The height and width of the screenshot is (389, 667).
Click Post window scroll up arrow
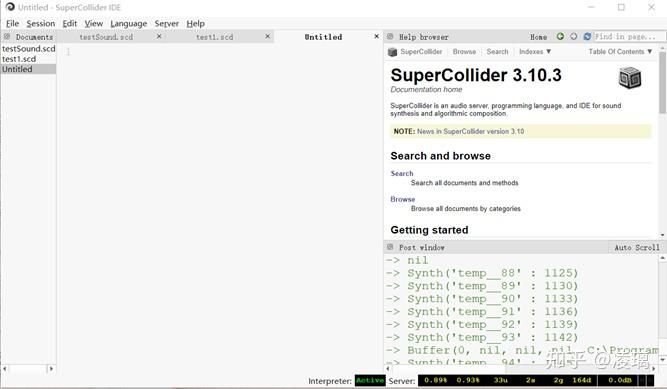(662, 258)
